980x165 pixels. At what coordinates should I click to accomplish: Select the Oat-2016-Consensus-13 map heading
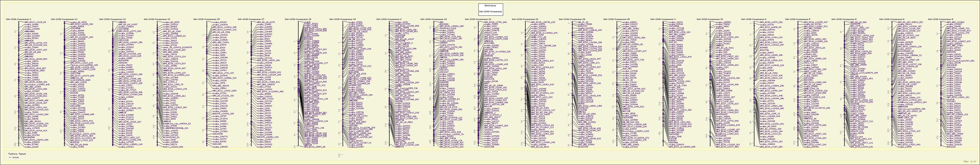point(155,19)
